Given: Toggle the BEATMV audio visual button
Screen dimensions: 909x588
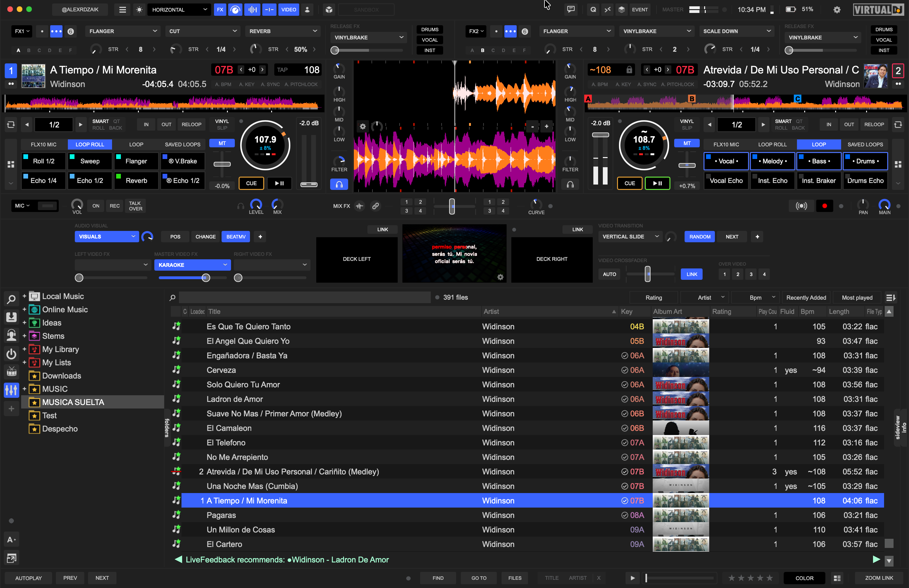Looking at the screenshot, I should (x=236, y=237).
